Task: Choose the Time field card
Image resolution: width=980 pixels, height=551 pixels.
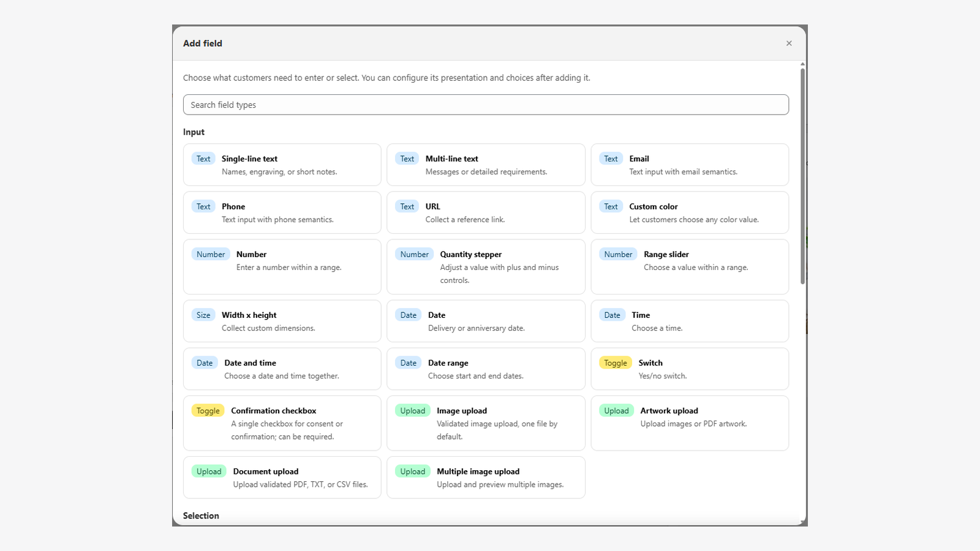Action: pyautogui.click(x=690, y=321)
